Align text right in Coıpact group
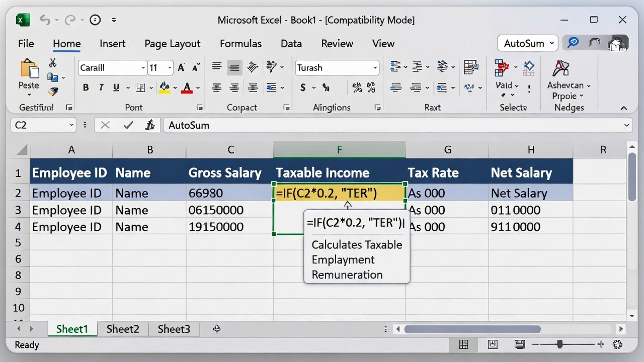Screen dimensions: 644x362 coord(253,87)
